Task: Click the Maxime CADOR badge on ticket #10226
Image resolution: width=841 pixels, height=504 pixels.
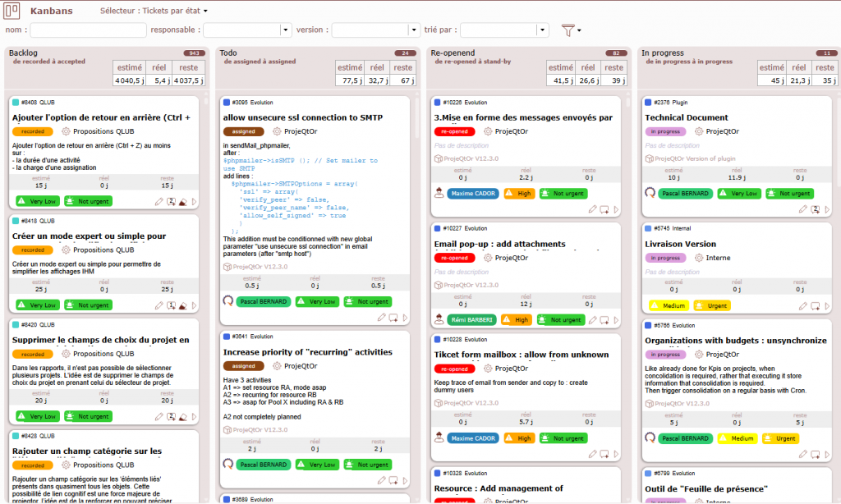Action: tap(471, 194)
